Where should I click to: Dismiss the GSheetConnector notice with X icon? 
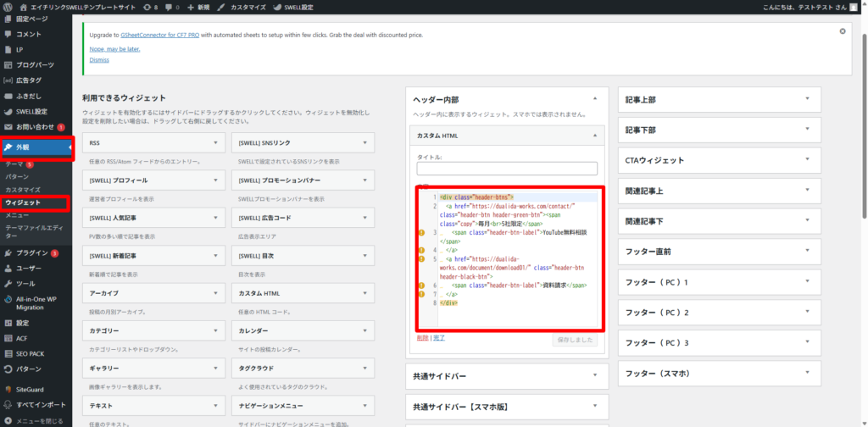point(842,31)
